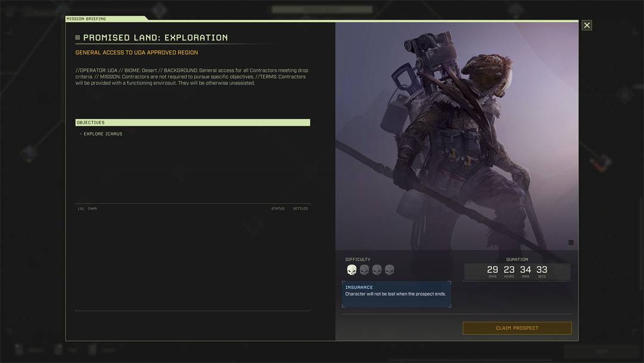This screenshot has height=363, width=644.
Task: Click the STATUS column header
Action: [278, 208]
